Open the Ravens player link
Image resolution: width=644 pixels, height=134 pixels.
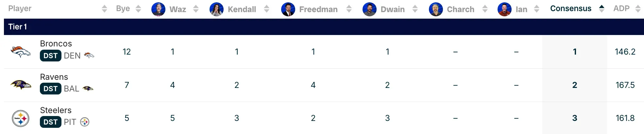(54, 77)
